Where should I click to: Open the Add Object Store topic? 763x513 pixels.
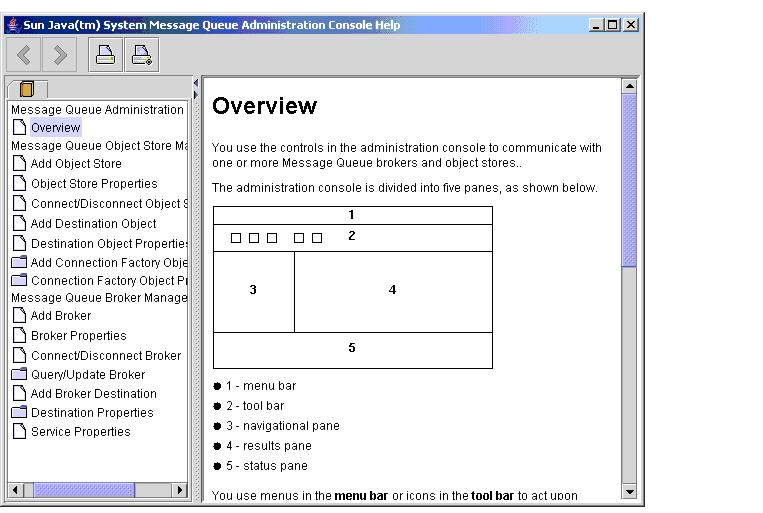coord(76,164)
